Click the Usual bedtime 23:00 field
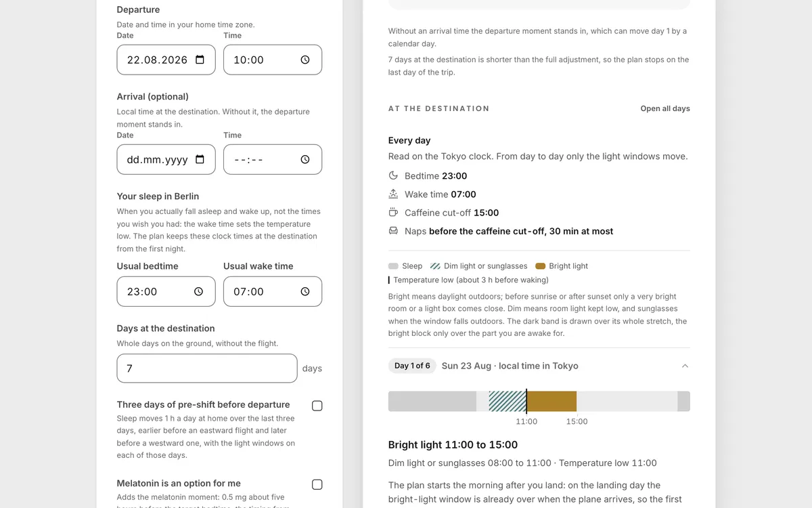The width and height of the screenshot is (812, 508). pyautogui.click(x=166, y=291)
